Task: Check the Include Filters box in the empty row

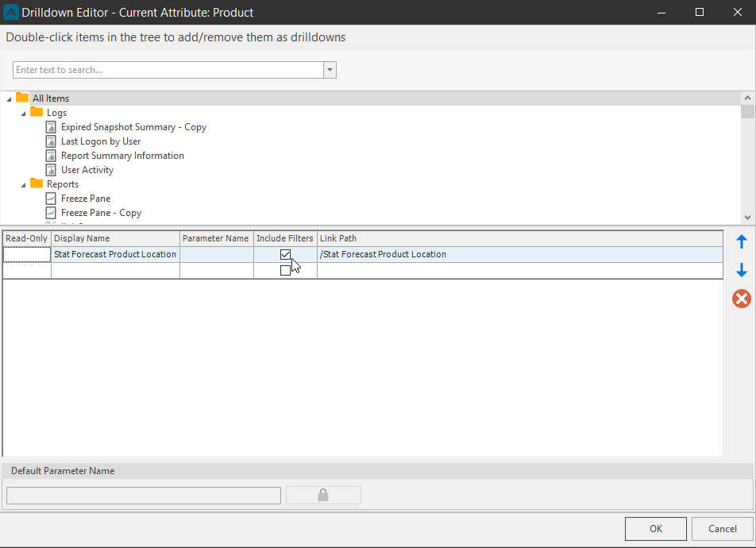Action: click(x=285, y=270)
